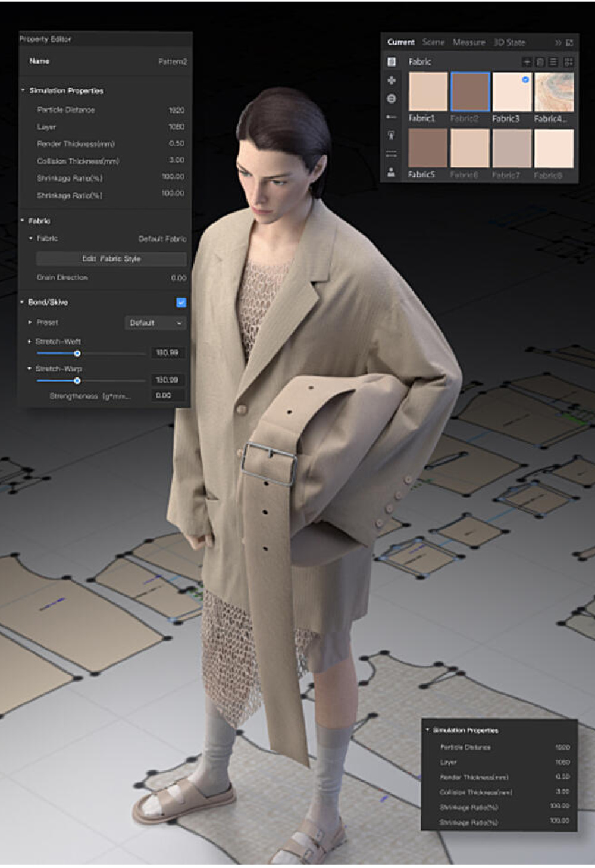Show more tabs with double-chevron button
Screen dimensions: 595x868
point(558,43)
